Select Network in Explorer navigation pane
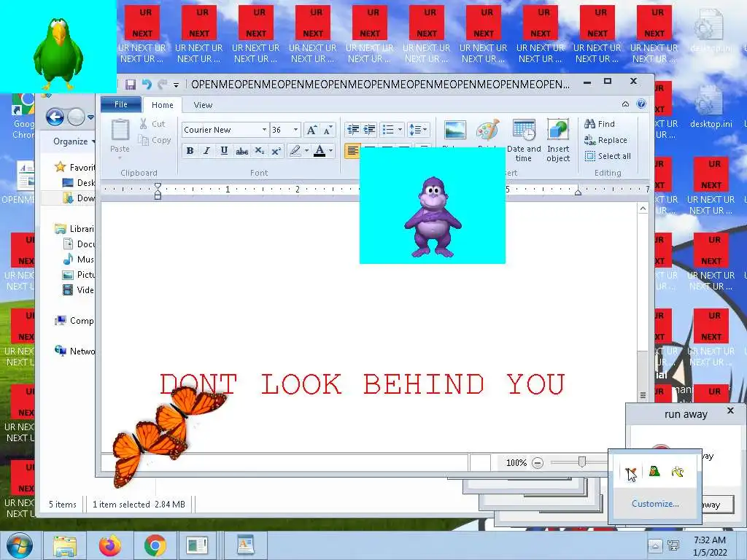 click(x=75, y=351)
